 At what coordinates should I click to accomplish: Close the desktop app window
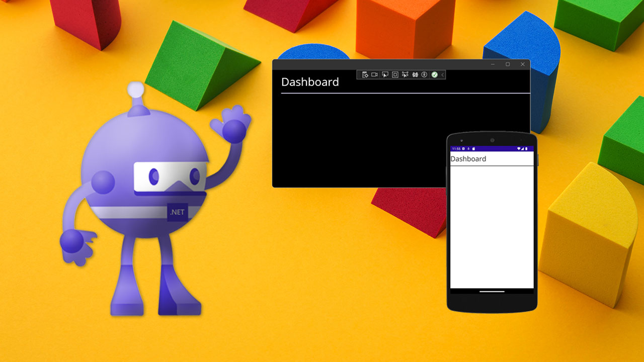click(523, 64)
